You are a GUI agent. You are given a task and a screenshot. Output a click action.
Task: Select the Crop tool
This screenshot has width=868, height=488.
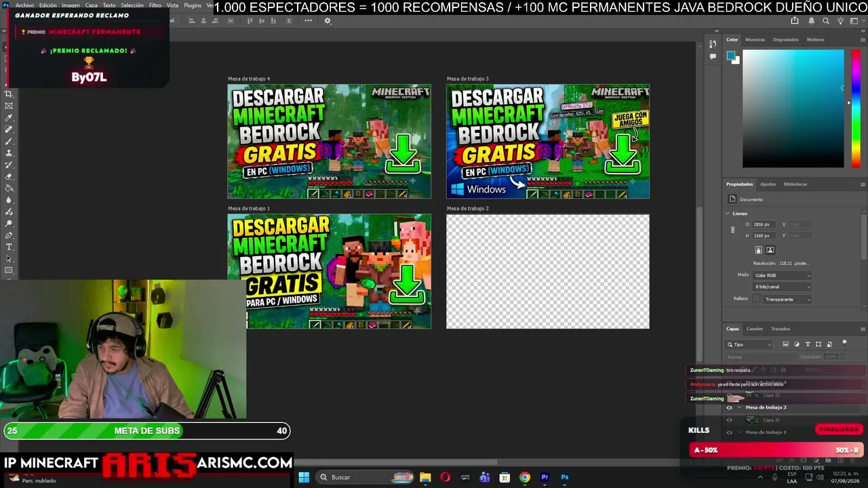click(x=9, y=94)
